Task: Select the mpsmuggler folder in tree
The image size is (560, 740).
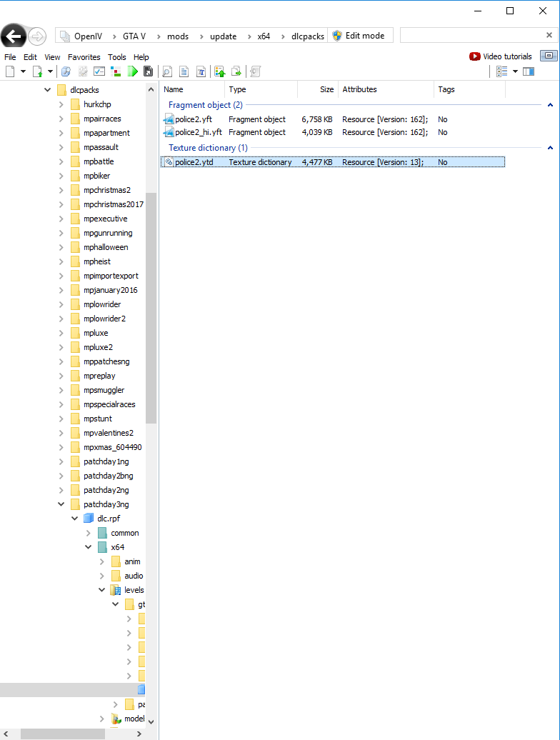Action: coord(104,390)
